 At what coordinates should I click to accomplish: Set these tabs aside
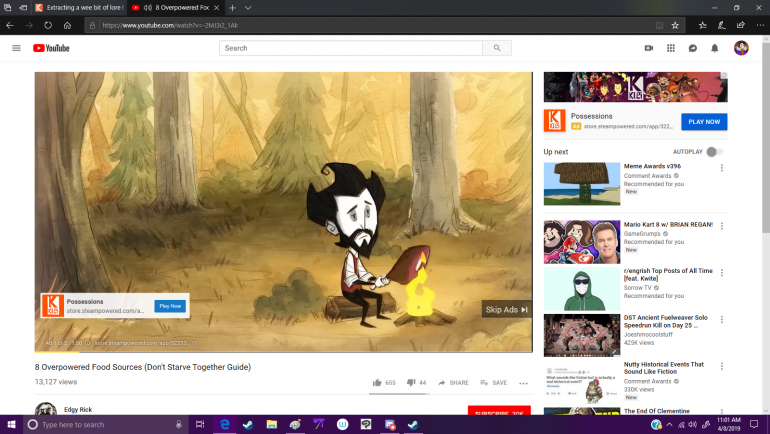tap(23, 8)
